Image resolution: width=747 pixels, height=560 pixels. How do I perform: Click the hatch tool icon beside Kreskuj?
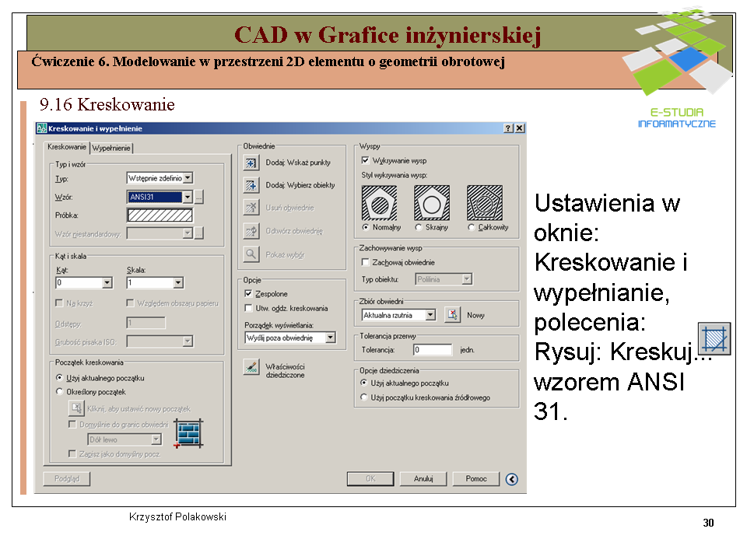(x=714, y=339)
